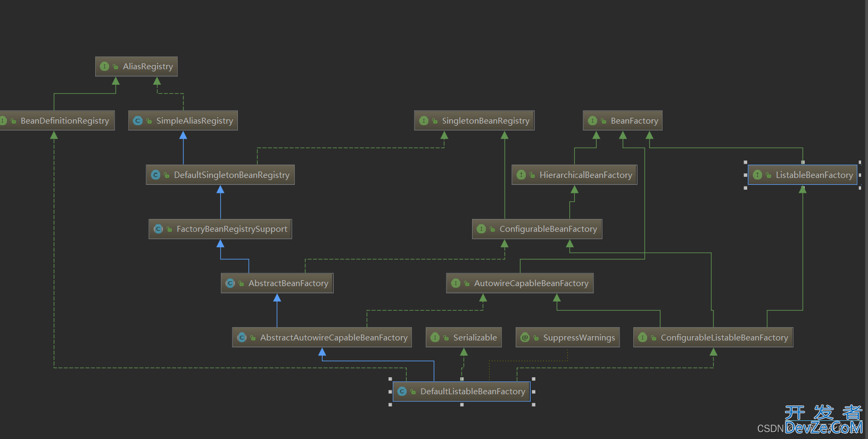Click the public lock icon on BeanFactory node
868x439 pixels.
604,121
